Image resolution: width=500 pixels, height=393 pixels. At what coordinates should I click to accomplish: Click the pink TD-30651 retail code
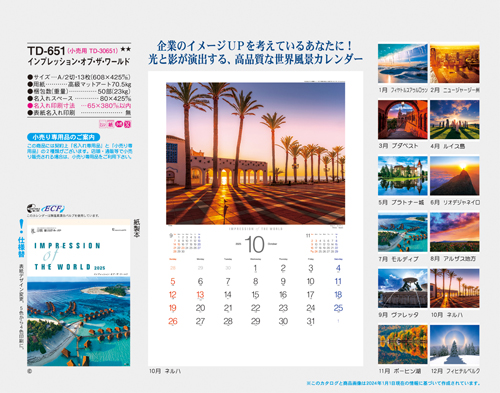pyautogui.click(x=93, y=51)
